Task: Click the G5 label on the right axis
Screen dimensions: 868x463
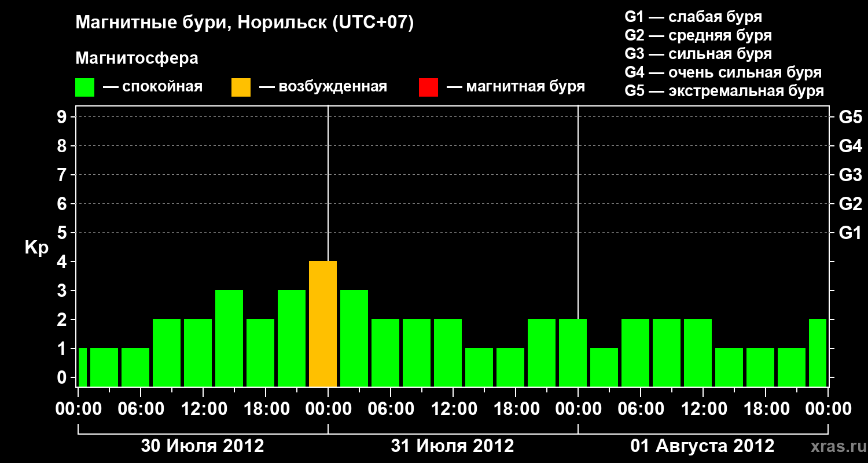Action: click(x=850, y=117)
